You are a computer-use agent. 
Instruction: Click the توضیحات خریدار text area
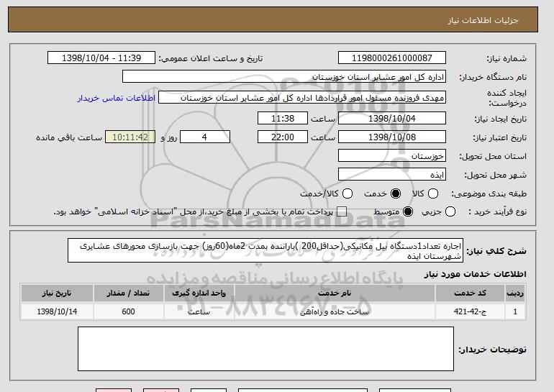pos(265,349)
